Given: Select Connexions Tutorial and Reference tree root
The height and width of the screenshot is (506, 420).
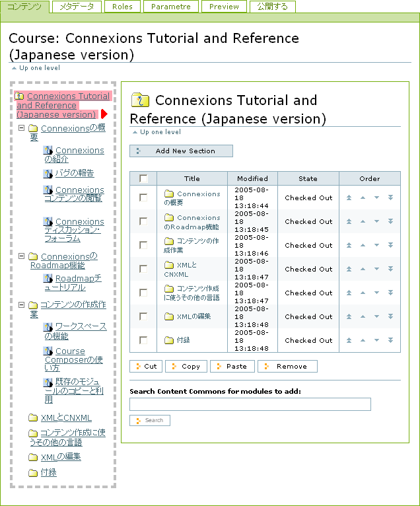Looking at the screenshot, I should [x=63, y=105].
